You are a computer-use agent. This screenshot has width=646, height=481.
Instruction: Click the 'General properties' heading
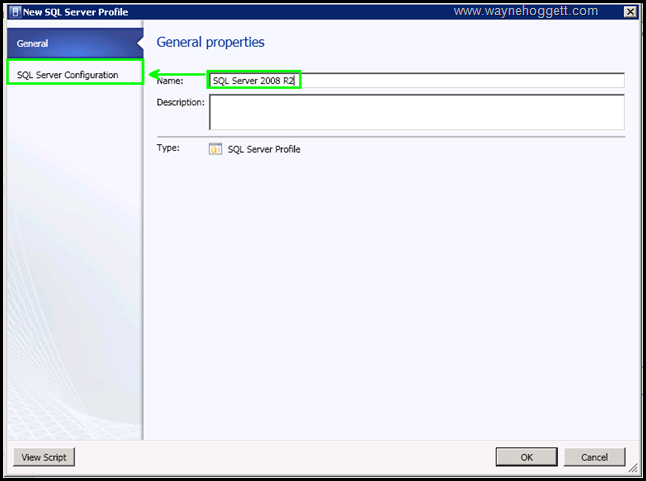click(211, 42)
